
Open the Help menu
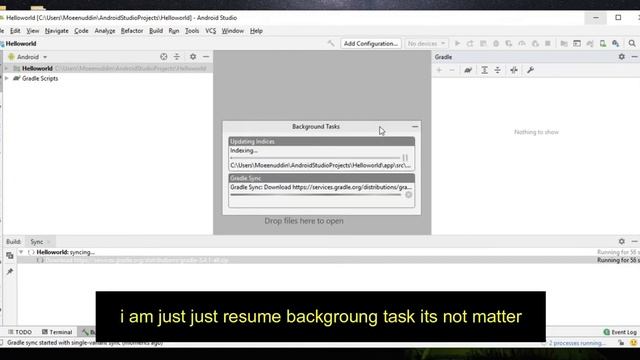(x=256, y=31)
